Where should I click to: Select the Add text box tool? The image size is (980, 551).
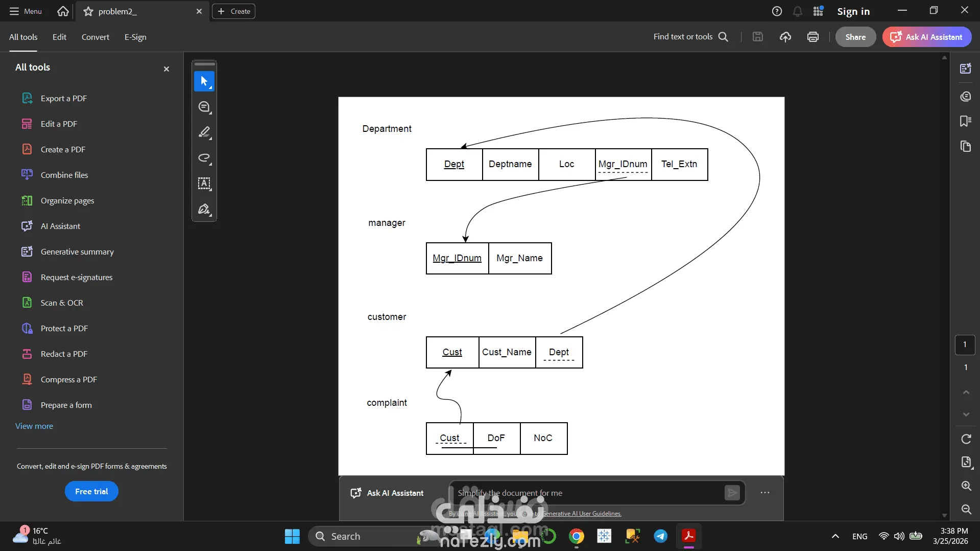204,183
